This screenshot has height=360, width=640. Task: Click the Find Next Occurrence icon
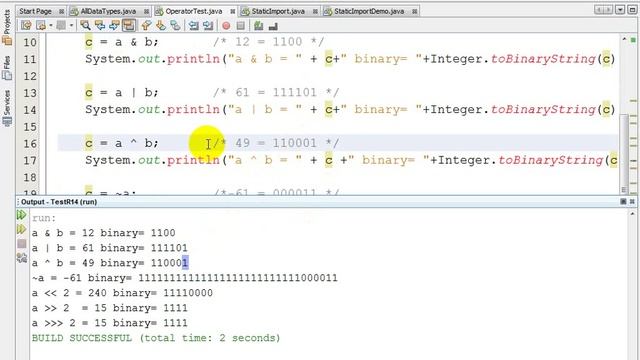click(114, 26)
